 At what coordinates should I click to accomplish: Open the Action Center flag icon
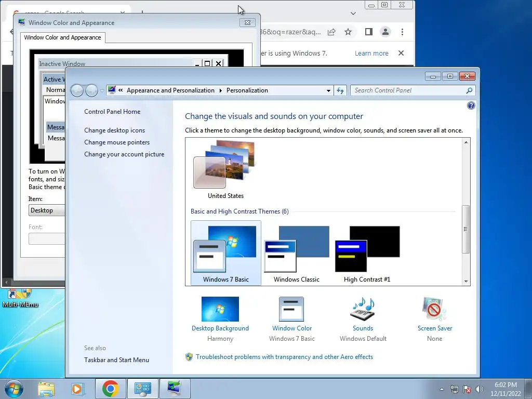[467, 389]
